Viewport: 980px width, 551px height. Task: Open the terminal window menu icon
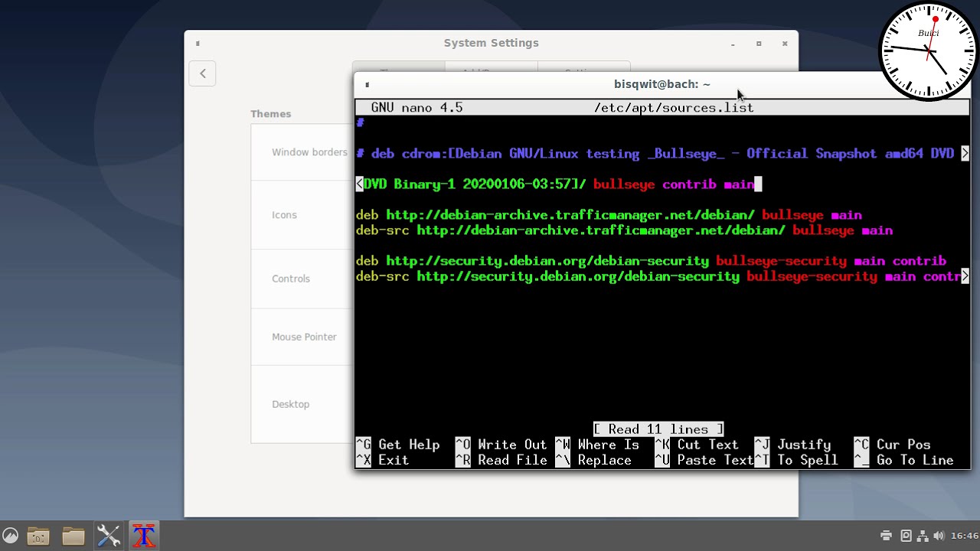pos(367,84)
